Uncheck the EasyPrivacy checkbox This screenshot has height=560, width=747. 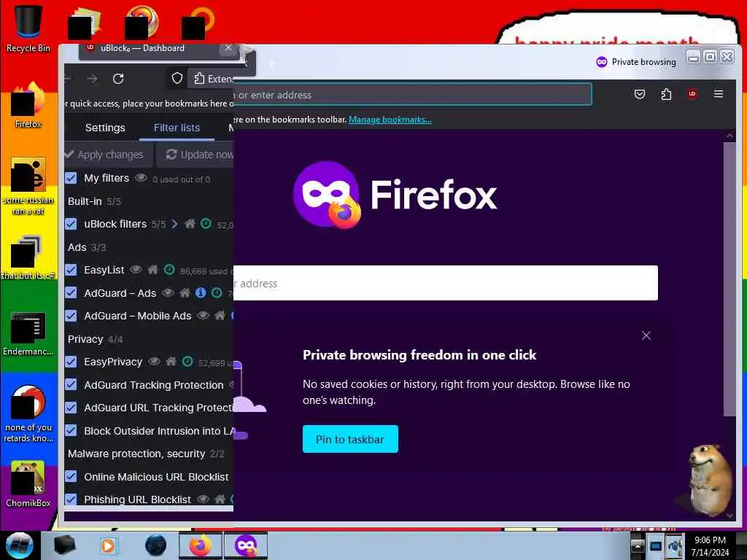(x=71, y=362)
